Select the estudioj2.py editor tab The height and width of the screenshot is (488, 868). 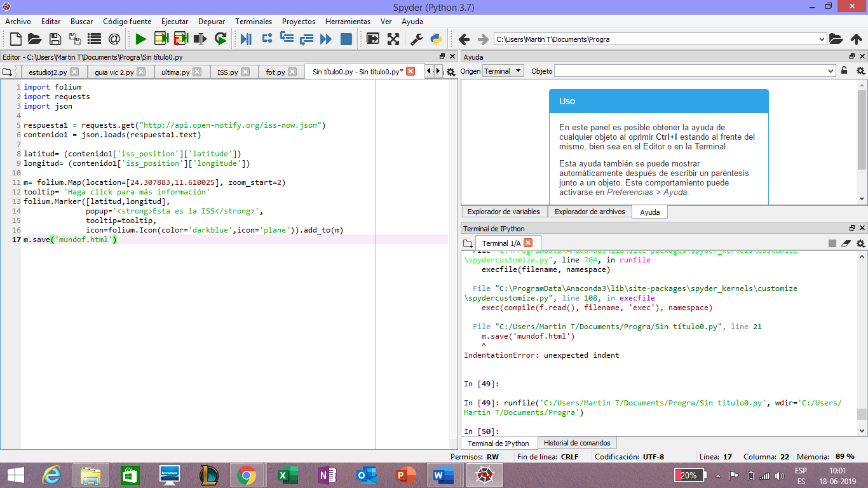tap(48, 72)
